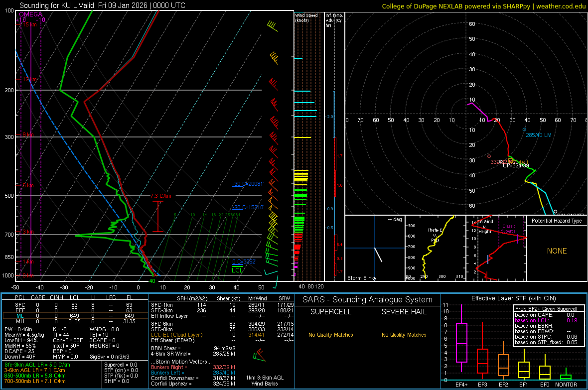Click the Sfc-3km AGL LR = 5.0 C/km line
Screen dimensions: 588x390
click(37, 365)
